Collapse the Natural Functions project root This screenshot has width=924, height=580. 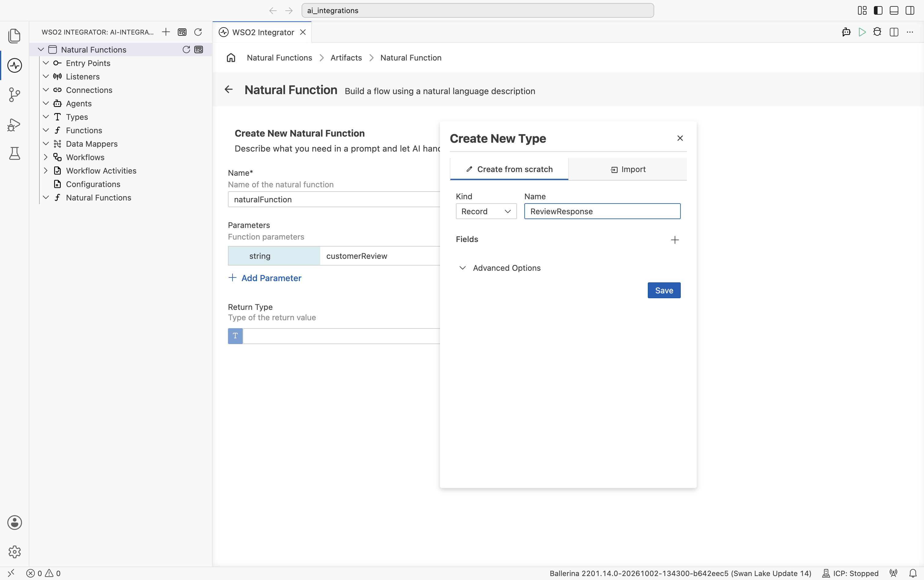pos(41,50)
